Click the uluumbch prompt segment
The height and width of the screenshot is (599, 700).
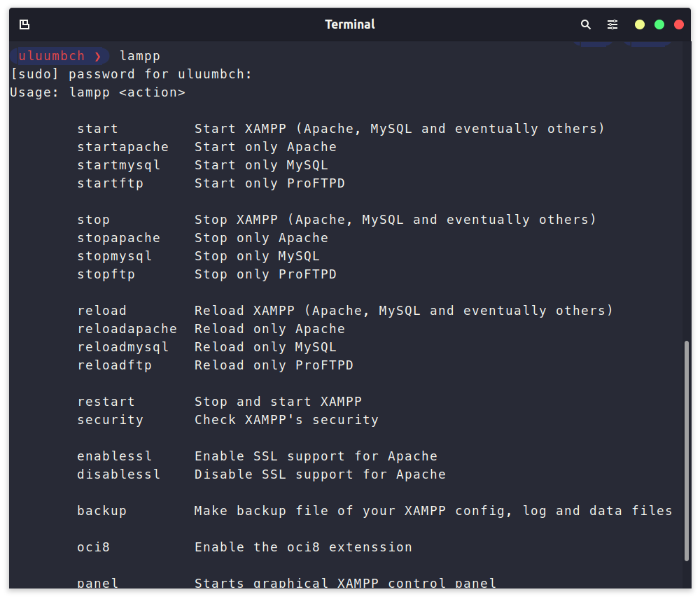tap(59, 56)
